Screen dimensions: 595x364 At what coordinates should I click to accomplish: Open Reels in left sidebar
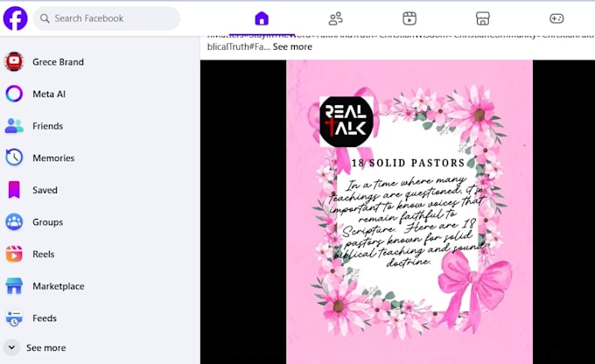[43, 254]
